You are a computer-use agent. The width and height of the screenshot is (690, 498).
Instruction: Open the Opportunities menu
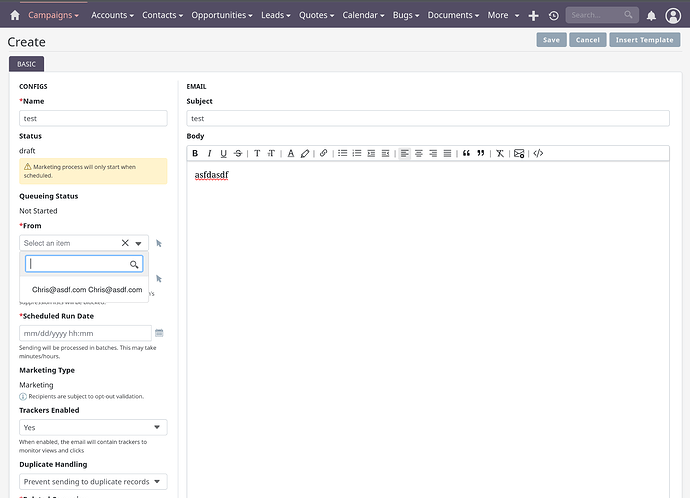(222, 15)
